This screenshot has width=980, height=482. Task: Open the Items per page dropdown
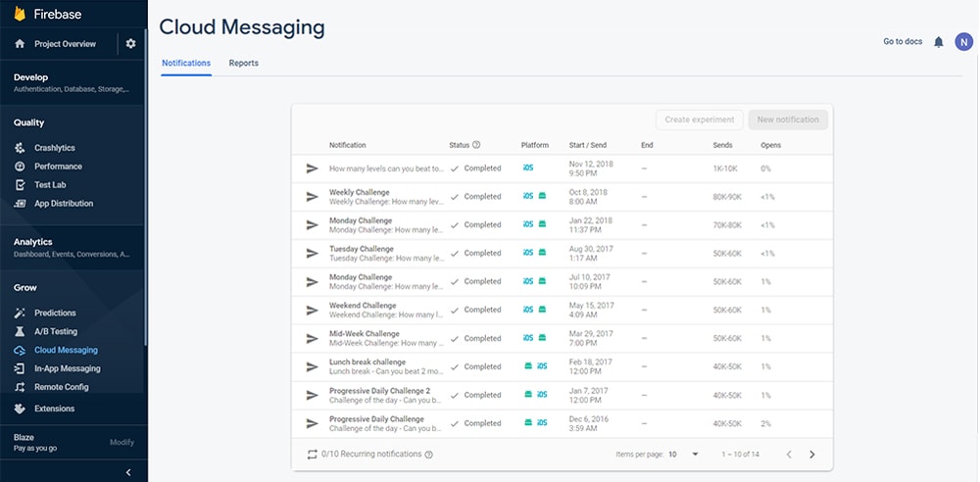pos(684,455)
